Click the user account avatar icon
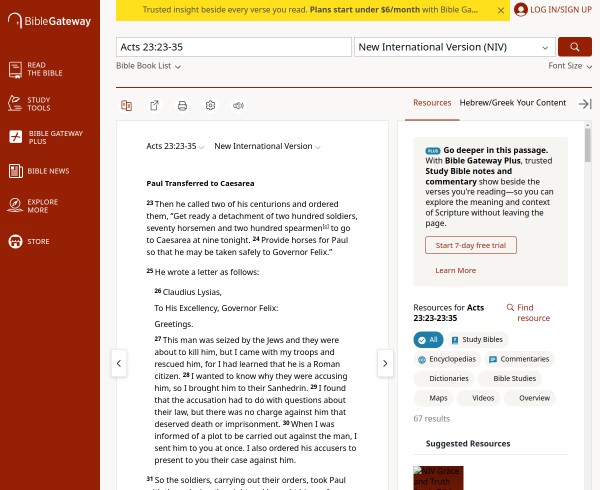Screen dimensions: 600x490 click(520, 10)
